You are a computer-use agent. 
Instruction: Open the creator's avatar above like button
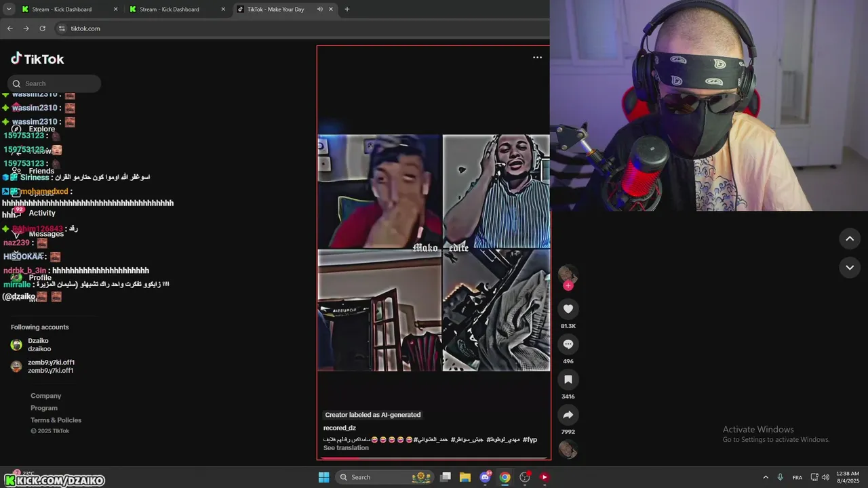[568, 274]
